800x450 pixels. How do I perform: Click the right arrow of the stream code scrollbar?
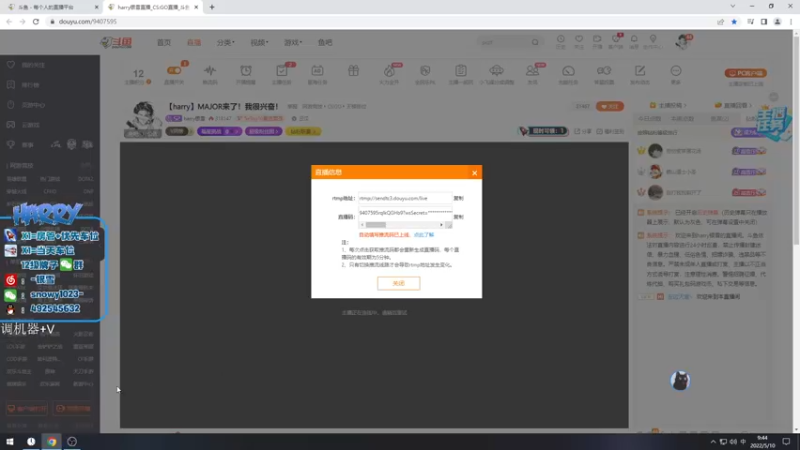coord(441,224)
